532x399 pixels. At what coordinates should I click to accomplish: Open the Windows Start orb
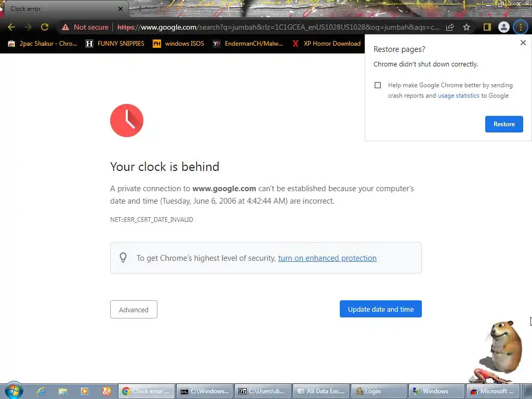click(x=14, y=391)
